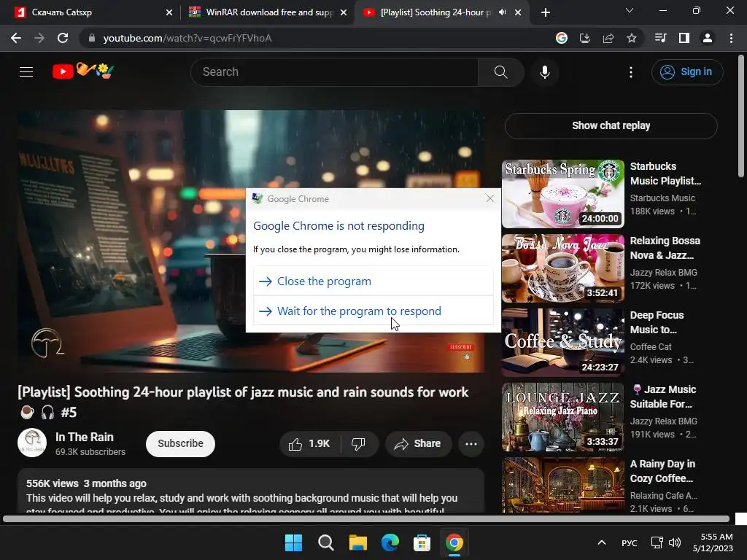
Task: Toggle the Chrome side panel
Action: point(684,38)
